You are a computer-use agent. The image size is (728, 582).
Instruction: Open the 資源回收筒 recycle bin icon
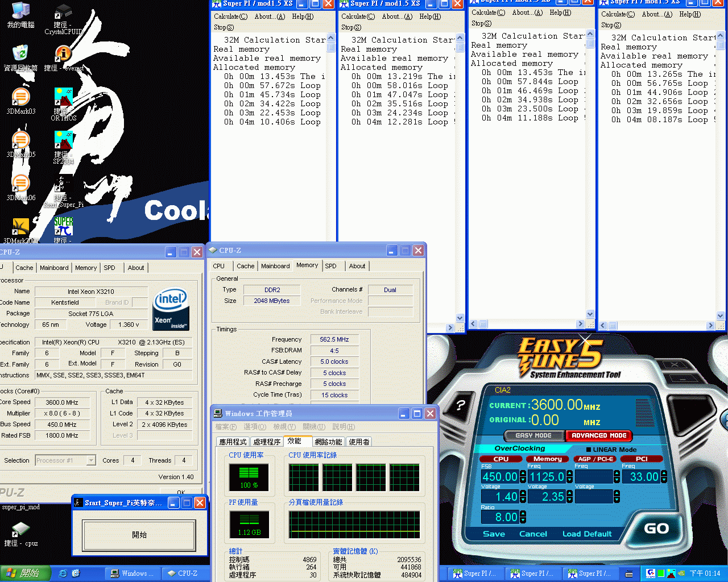pyautogui.click(x=20, y=58)
